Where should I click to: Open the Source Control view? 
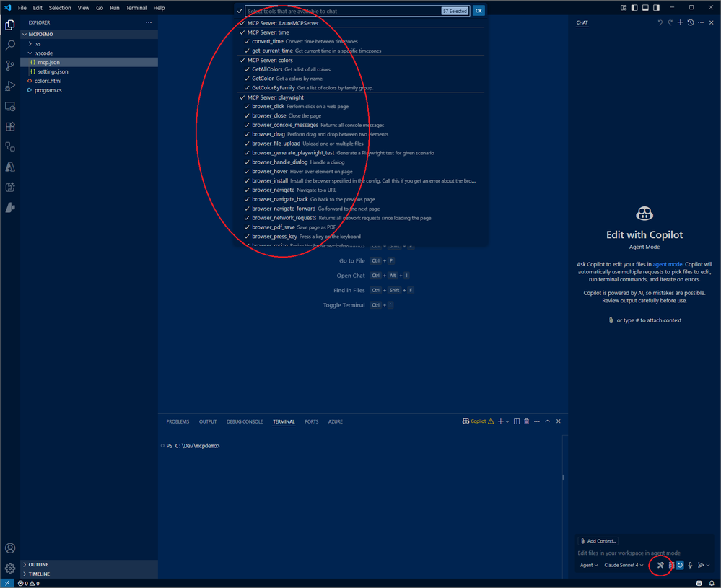pos(10,65)
